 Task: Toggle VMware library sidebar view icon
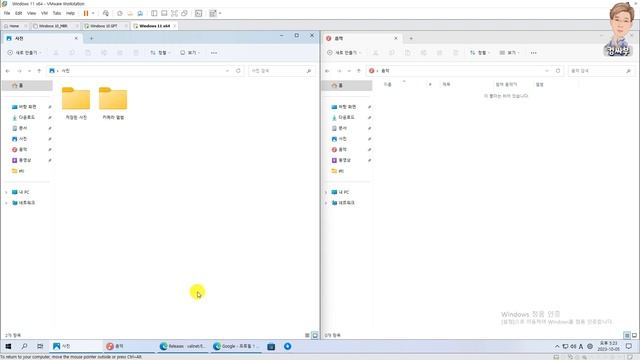[154, 13]
